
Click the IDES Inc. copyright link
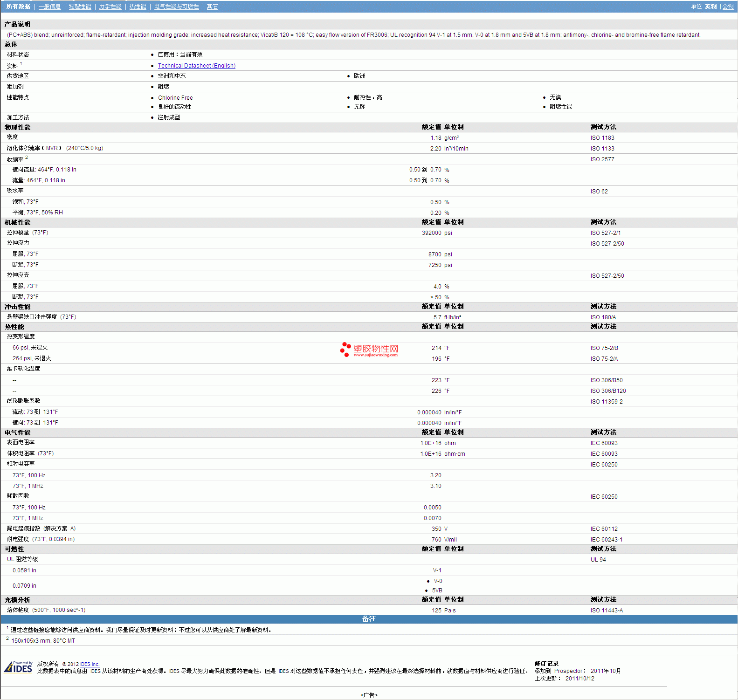tap(90, 664)
